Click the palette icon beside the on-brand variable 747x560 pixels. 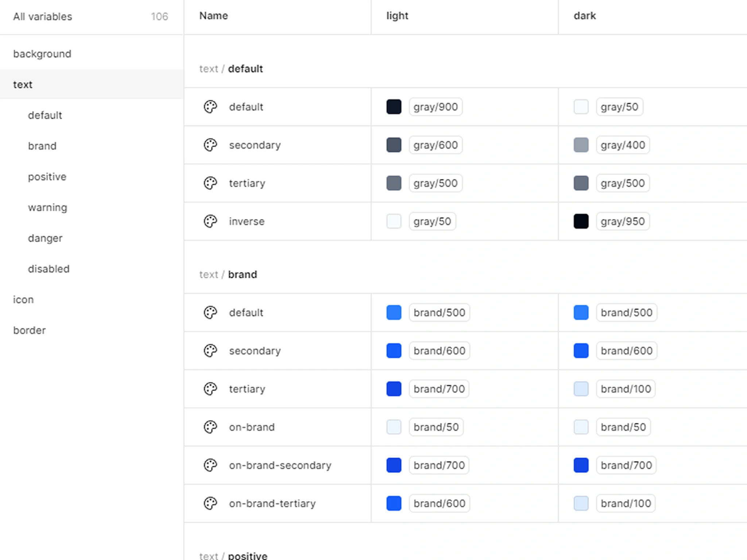pyautogui.click(x=210, y=427)
